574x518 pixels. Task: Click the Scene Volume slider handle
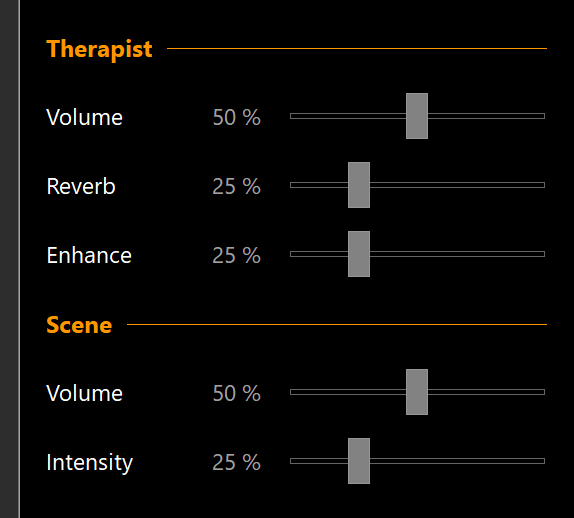click(417, 392)
